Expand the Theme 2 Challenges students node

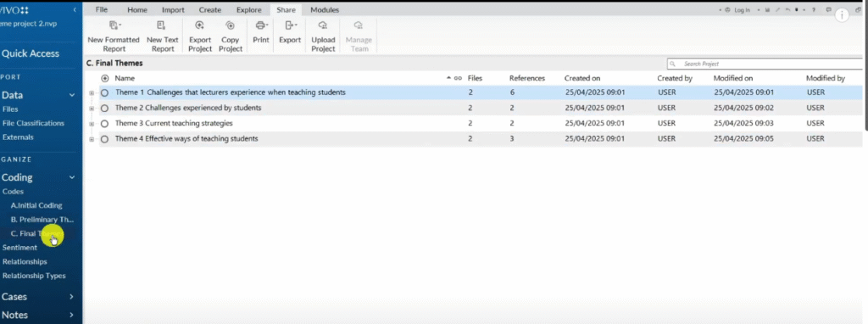coord(92,109)
